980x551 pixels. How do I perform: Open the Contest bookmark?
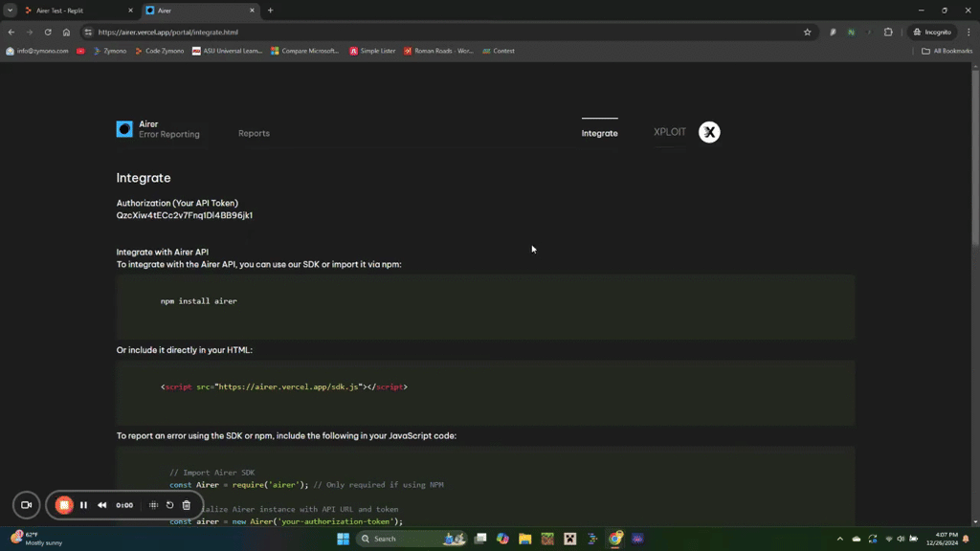[498, 51]
